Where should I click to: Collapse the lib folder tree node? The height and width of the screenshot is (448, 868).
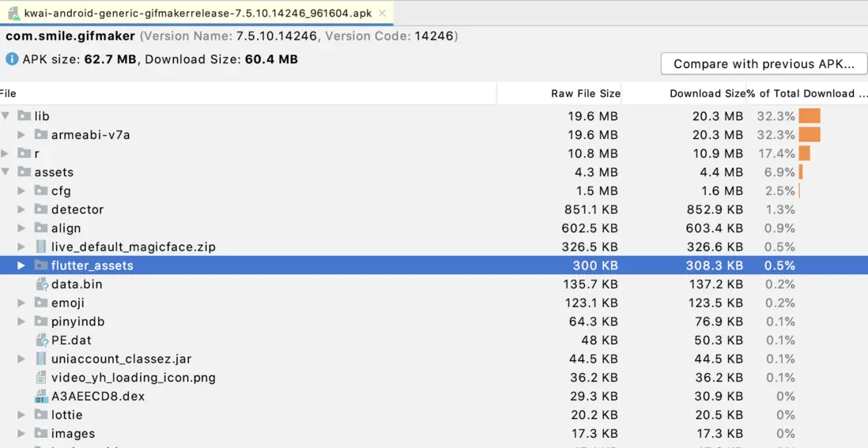click(x=6, y=116)
